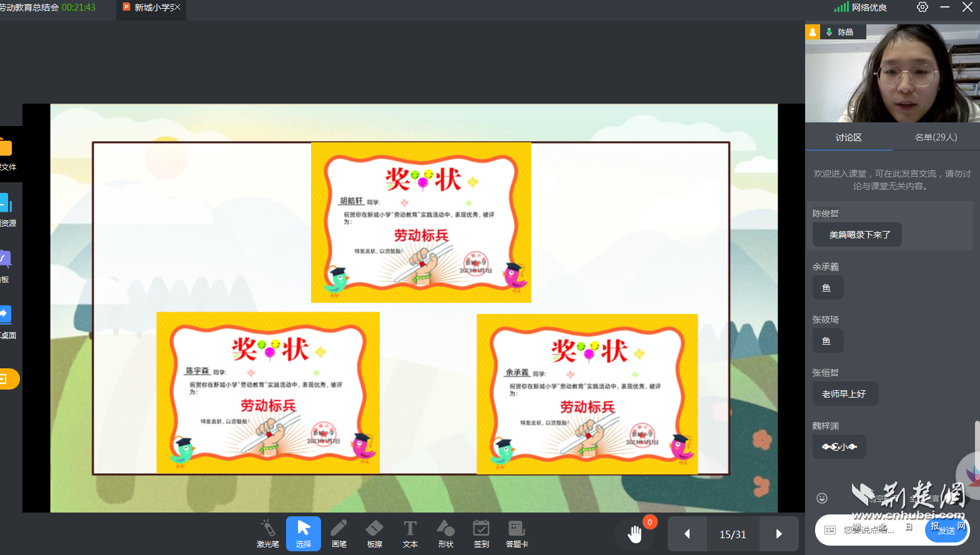Open the 名单(29人) roster tab
Viewport: 980px width, 555px height.
(x=936, y=137)
